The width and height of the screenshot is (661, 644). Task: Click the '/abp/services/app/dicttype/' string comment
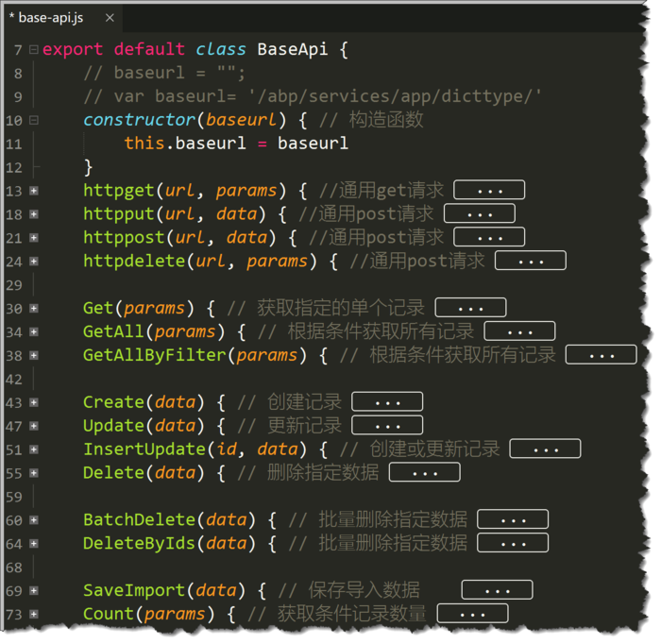pyautogui.click(x=395, y=97)
